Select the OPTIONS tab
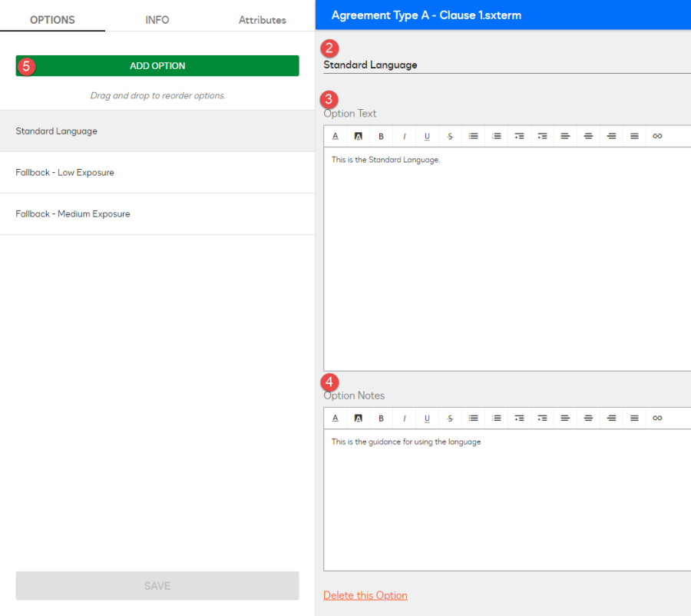 tap(52, 19)
